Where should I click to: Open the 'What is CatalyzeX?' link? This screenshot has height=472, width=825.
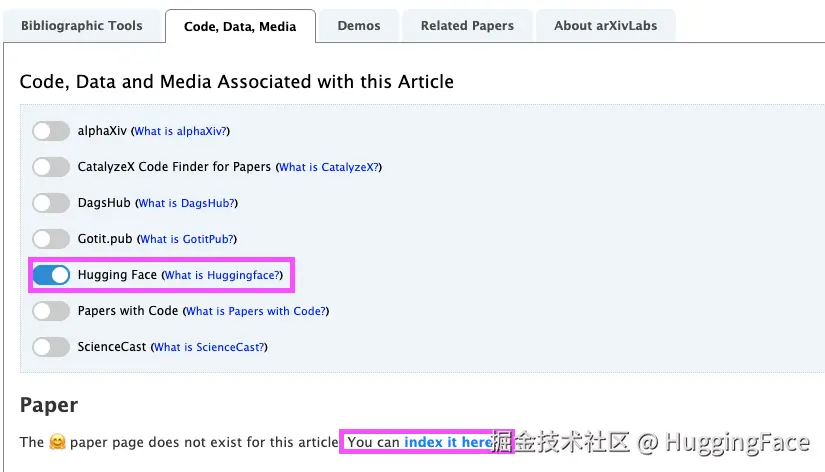click(329, 167)
